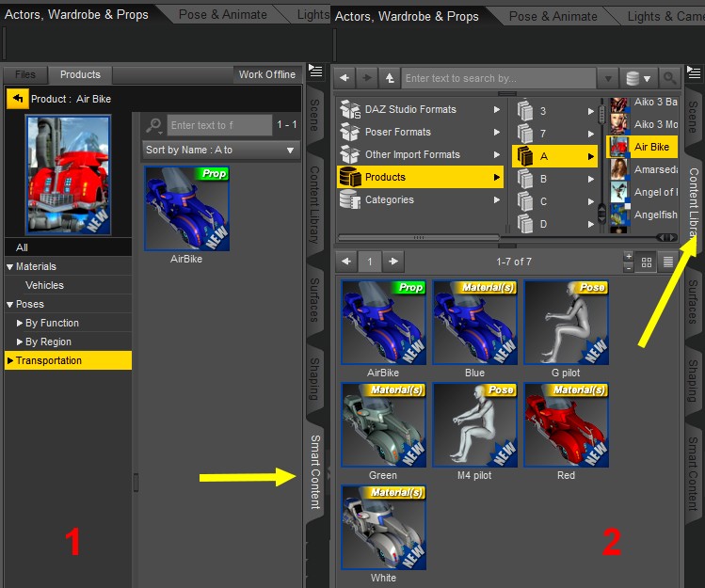This screenshot has height=588, width=705.
Task: Go to previous page of Content Library results
Action: [346, 262]
